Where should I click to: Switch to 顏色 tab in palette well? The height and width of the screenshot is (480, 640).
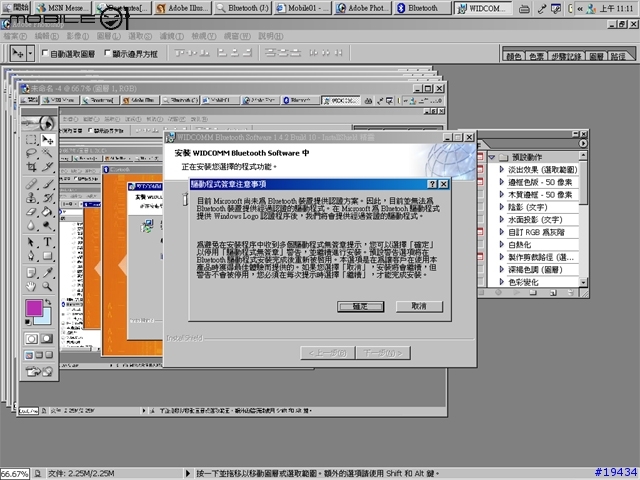click(x=514, y=56)
